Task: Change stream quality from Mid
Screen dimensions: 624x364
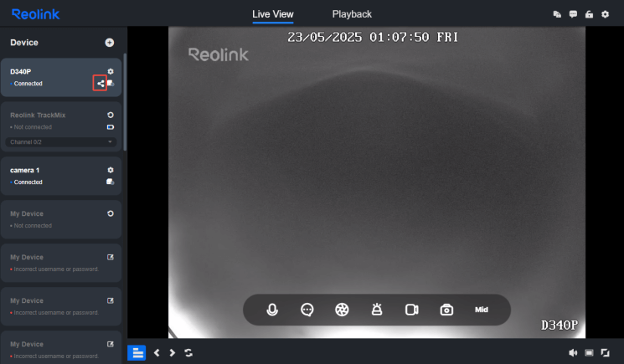Action: click(481, 310)
